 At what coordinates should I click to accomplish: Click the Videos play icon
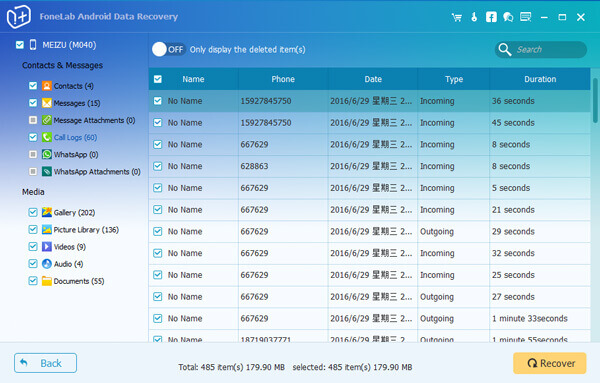[x=47, y=246]
